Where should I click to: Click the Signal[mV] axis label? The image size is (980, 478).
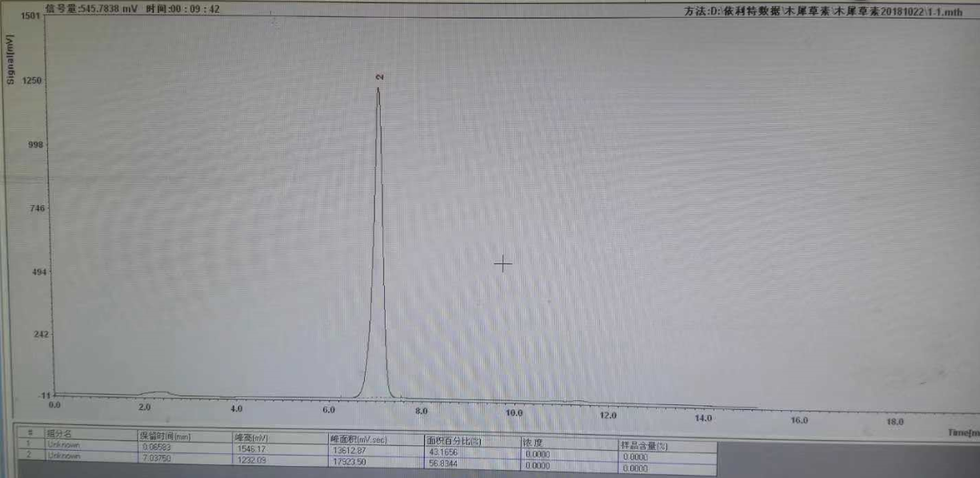coord(11,59)
